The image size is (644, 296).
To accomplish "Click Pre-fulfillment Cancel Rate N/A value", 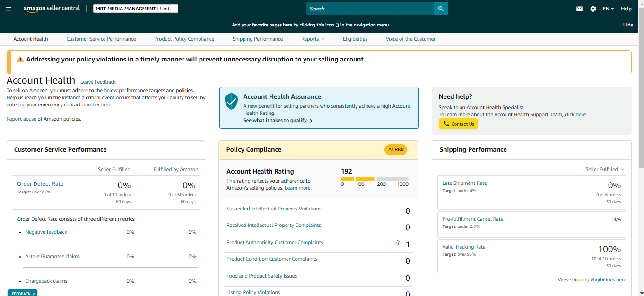I will tap(617, 219).
